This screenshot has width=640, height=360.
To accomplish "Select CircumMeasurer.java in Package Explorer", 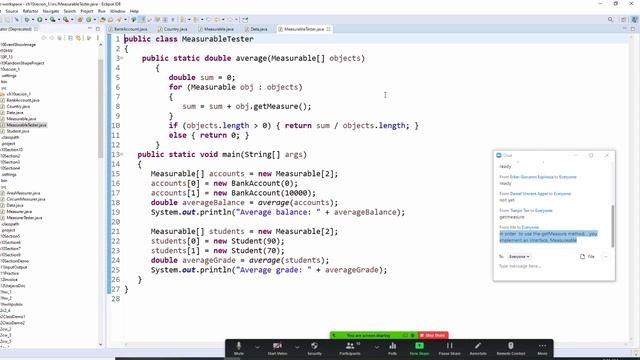I will click(x=26, y=199).
